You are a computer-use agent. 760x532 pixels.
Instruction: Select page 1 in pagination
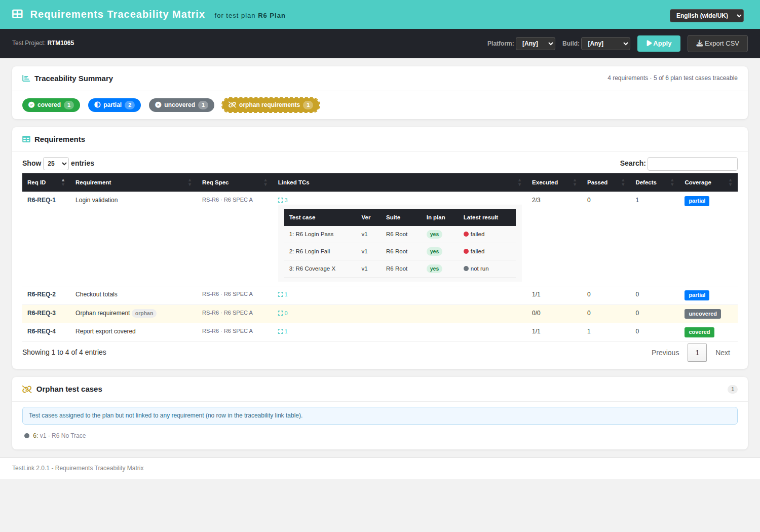[x=697, y=353]
